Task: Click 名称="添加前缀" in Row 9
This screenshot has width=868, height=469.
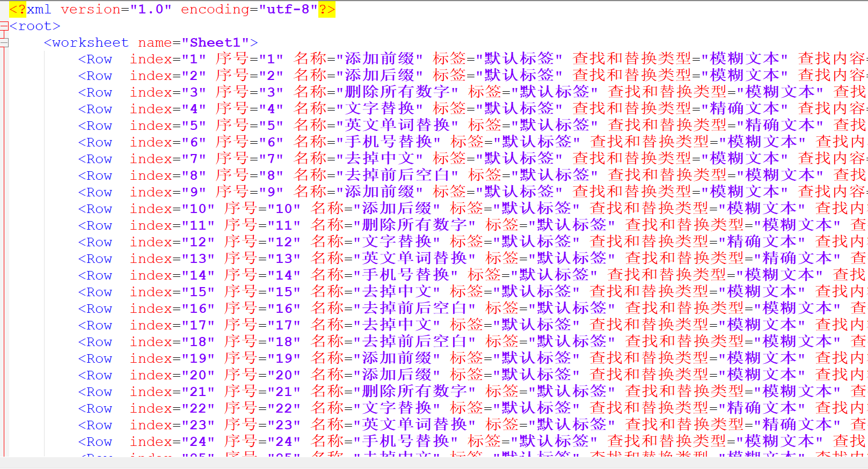Action: pos(358,193)
